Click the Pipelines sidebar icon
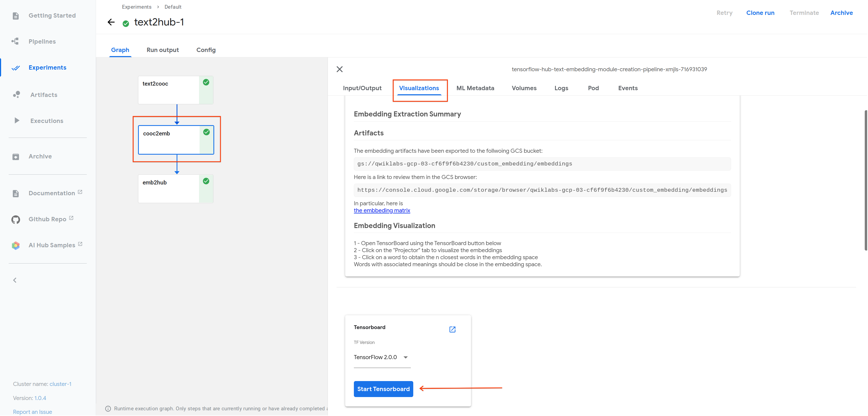The width and height of the screenshot is (868, 416). [15, 41]
